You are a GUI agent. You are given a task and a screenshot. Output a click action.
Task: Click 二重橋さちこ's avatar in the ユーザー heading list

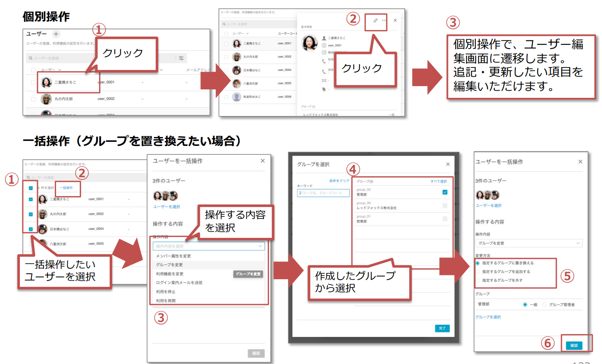tap(46, 82)
